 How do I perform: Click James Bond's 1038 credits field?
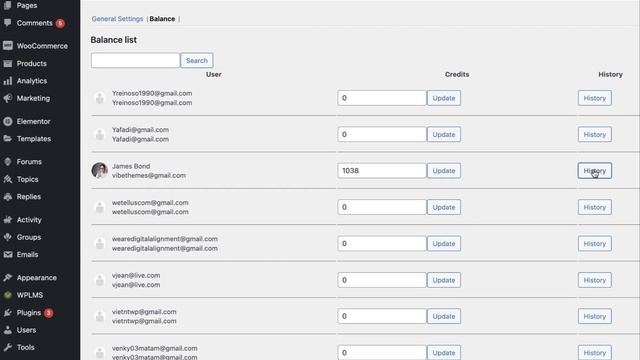click(382, 171)
